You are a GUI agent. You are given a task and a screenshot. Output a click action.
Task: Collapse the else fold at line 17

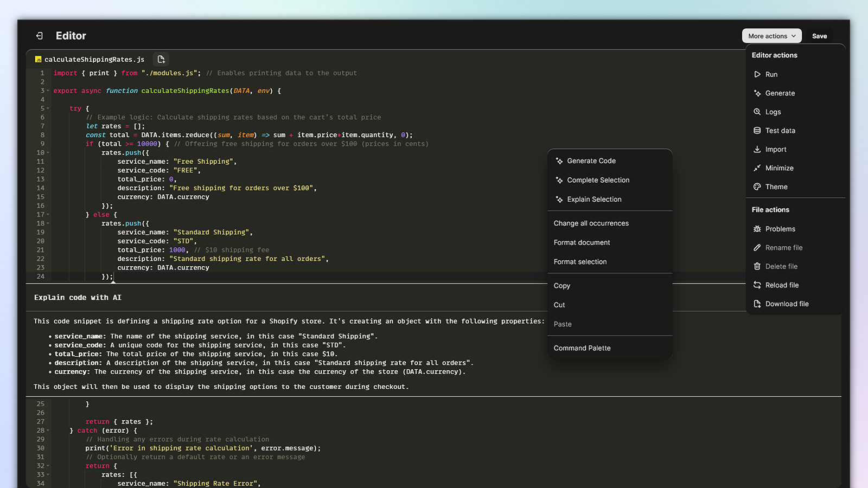pos(48,215)
